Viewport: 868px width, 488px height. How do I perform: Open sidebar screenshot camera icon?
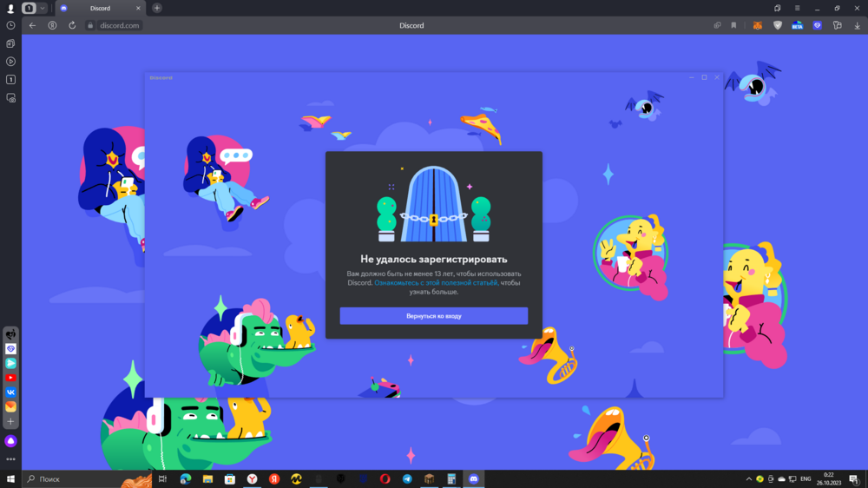point(10,98)
